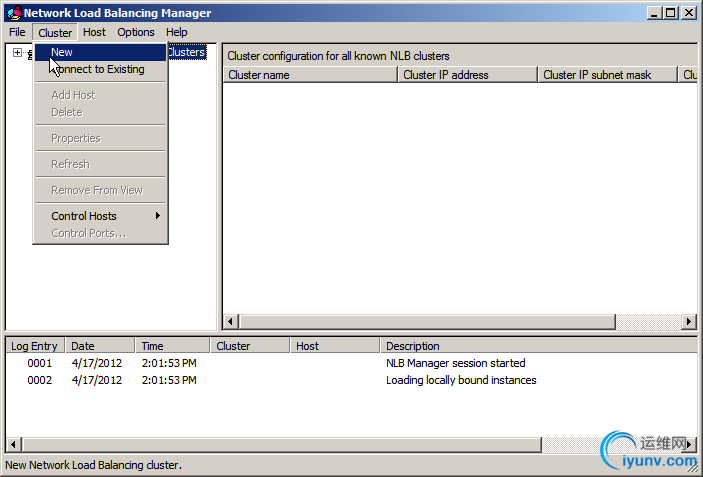
Task: Open the Help menu
Action: tap(176, 32)
